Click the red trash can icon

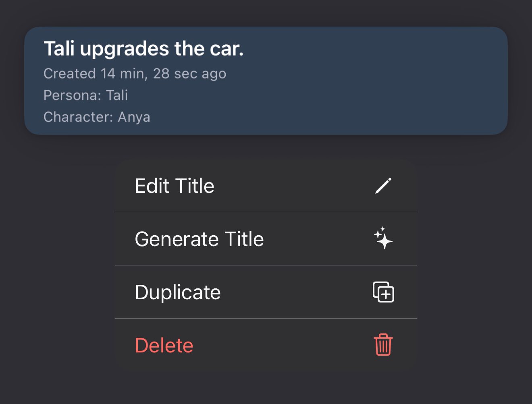(x=383, y=345)
